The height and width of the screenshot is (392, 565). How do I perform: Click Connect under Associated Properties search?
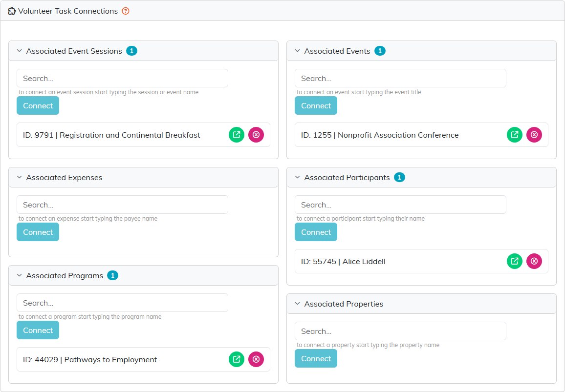(316, 359)
